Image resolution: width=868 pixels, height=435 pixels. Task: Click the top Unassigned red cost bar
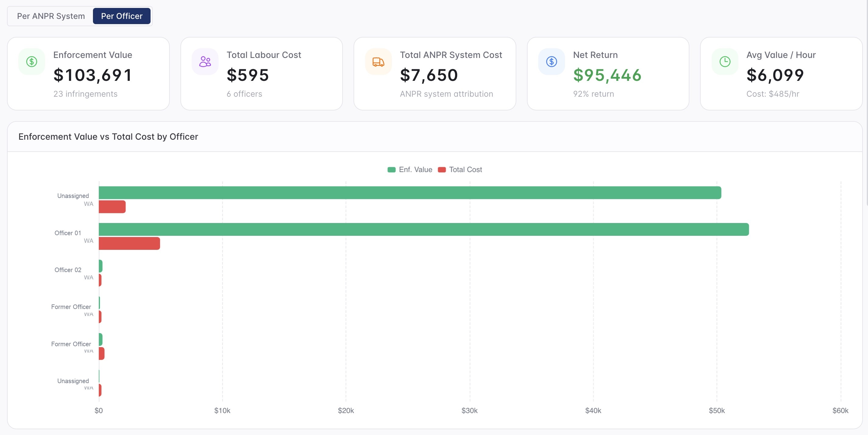(112, 207)
